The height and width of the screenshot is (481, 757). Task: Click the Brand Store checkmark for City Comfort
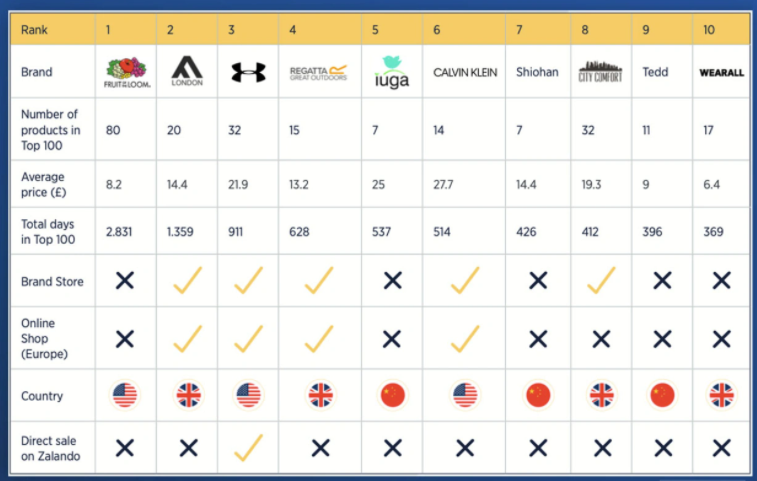coord(600,281)
